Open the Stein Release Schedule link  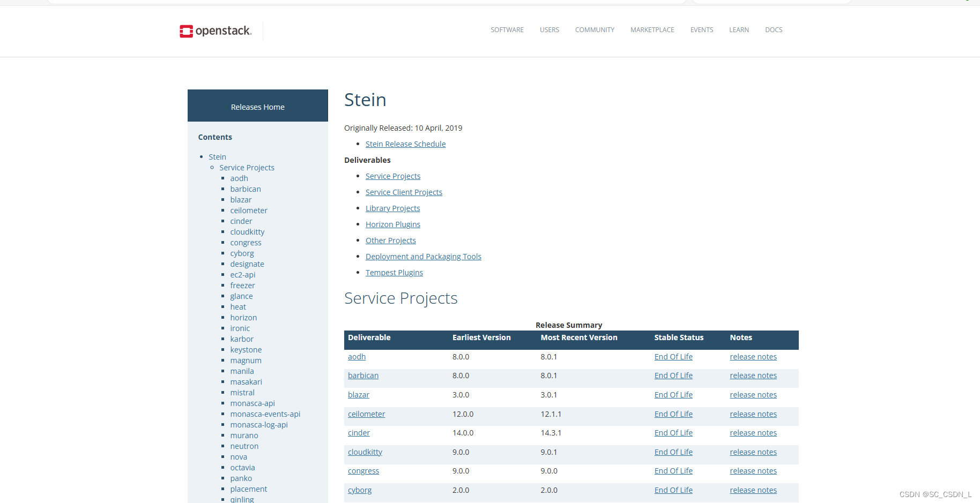click(406, 144)
